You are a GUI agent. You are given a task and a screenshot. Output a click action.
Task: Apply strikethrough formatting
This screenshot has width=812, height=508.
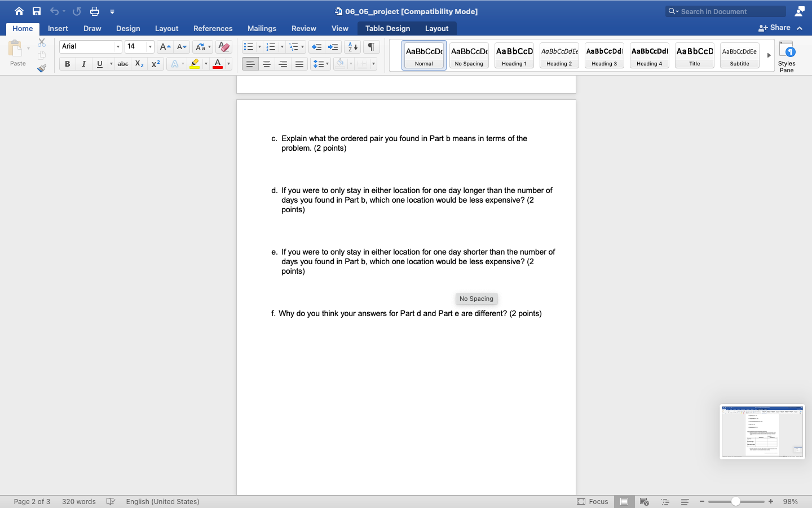[123, 64]
